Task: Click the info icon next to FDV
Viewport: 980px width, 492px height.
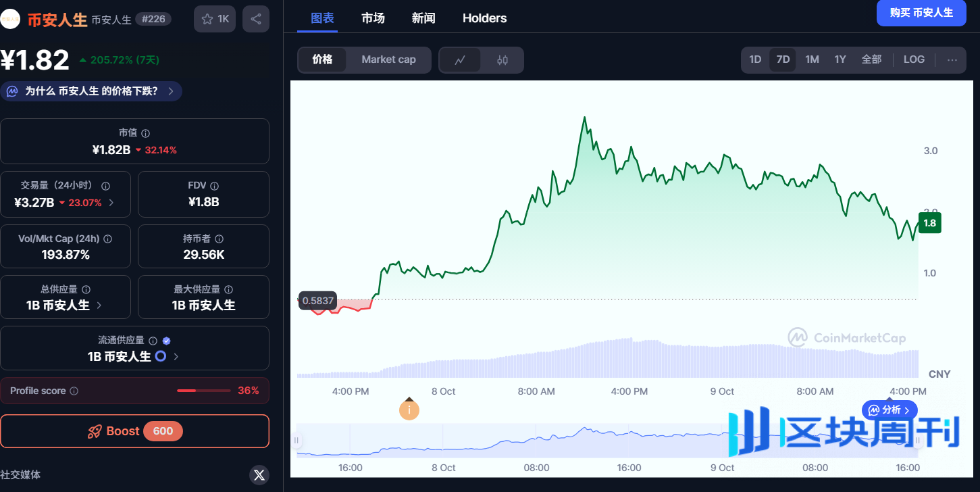Action: (214, 186)
